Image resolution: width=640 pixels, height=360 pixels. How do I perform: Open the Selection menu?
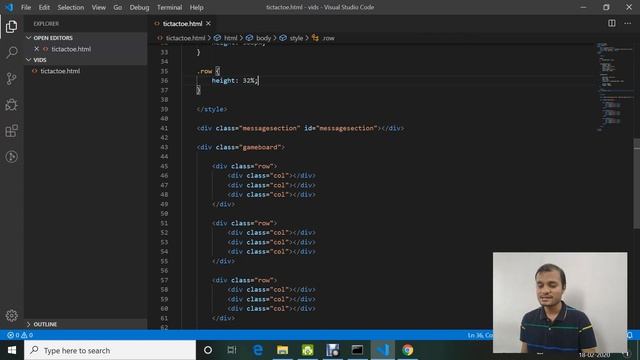pyautogui.click(x=71, y=7)
